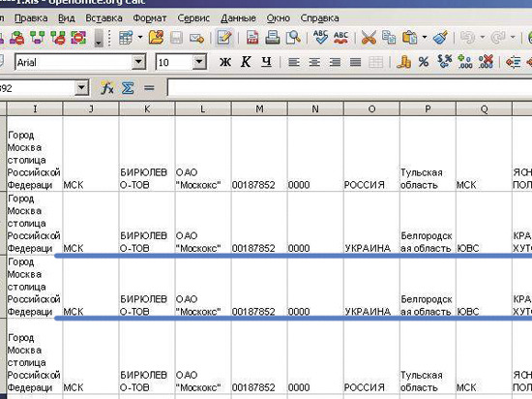Screen dimensions: 532x399
Task: Open the Формат menu
Action: tap(150, 18)
